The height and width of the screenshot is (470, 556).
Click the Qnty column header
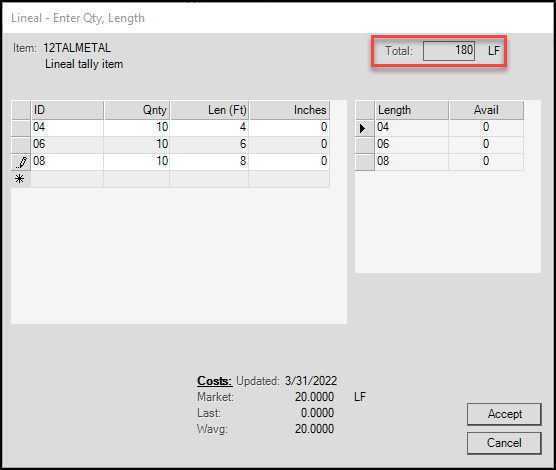137,110
